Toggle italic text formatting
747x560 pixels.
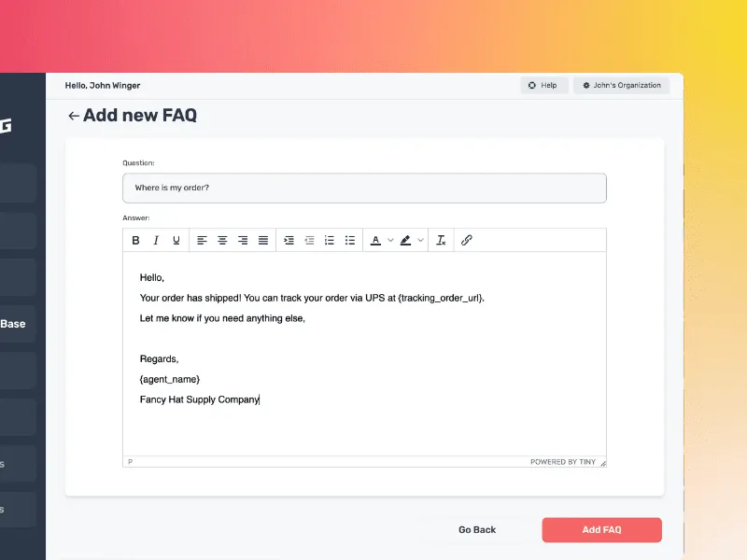156,241
